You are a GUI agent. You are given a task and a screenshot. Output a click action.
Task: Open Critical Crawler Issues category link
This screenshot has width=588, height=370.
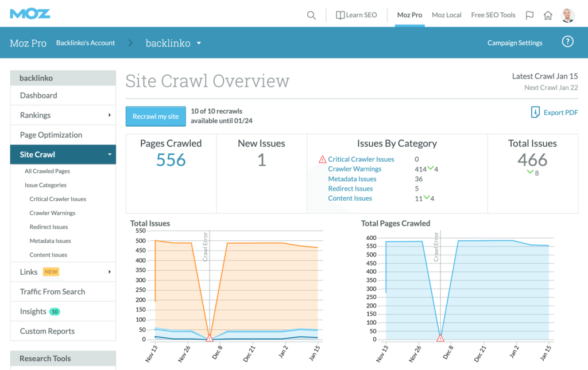coord(361,159)
